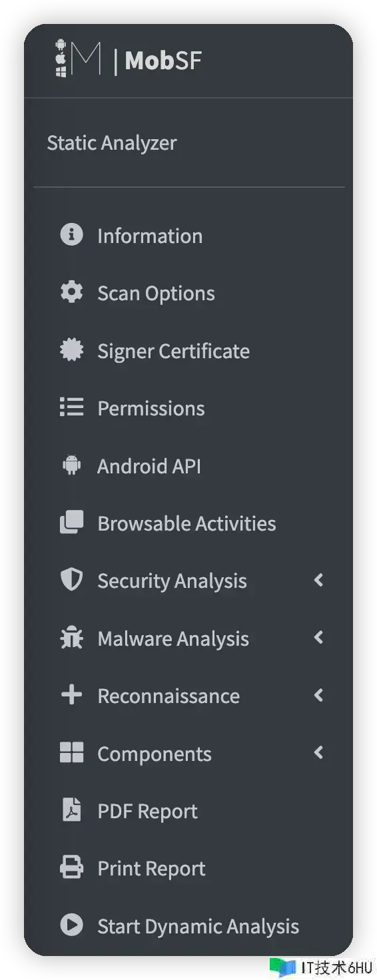Open the Android API robot icon
This screenshot has height=980, width=377.
[71, 465]
